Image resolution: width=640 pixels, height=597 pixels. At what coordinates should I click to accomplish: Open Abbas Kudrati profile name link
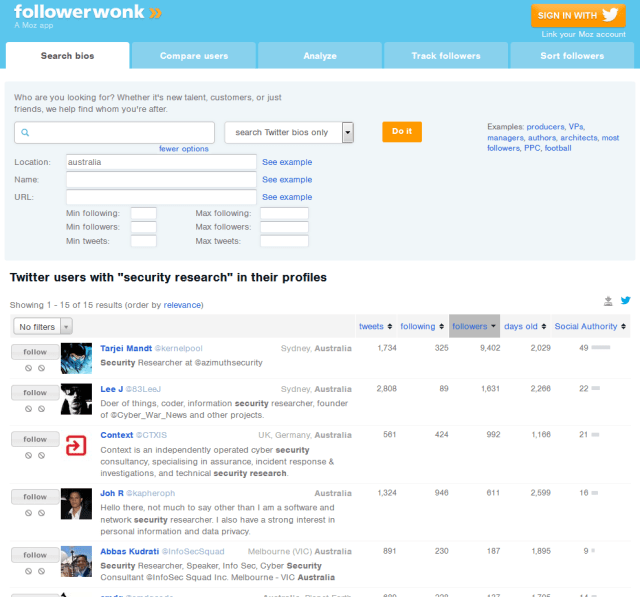pos(130,551)
